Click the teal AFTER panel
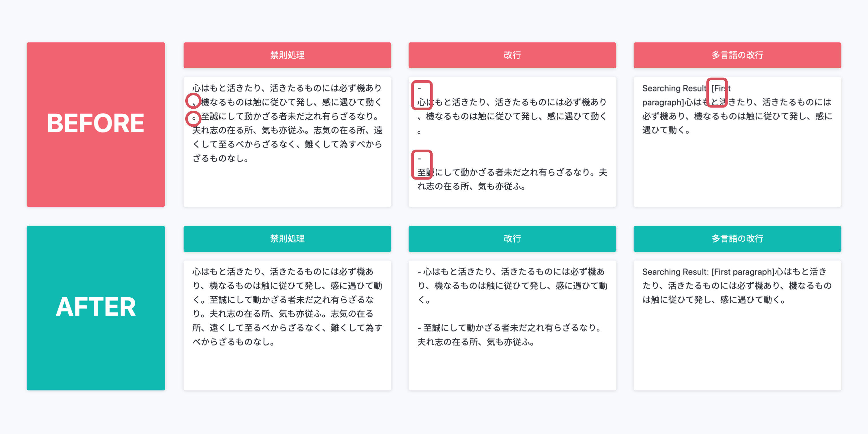 [96, 308]
